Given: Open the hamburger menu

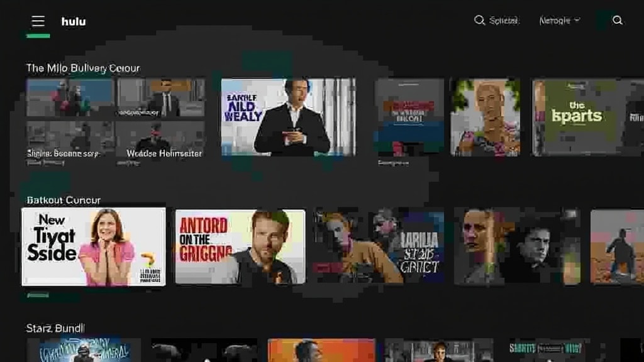Looking at the screenshot, I should (38, 21).
